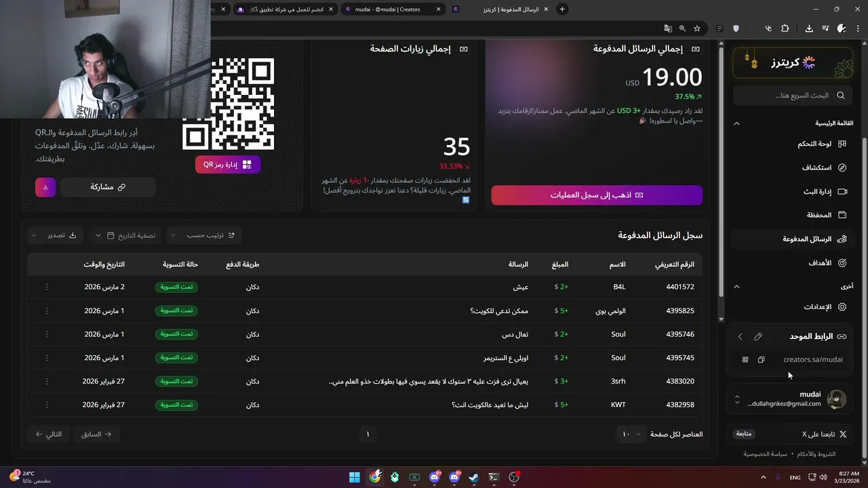Click the browser zoom magnifier icon
868x488 pixels.
[x=682, y=28]
